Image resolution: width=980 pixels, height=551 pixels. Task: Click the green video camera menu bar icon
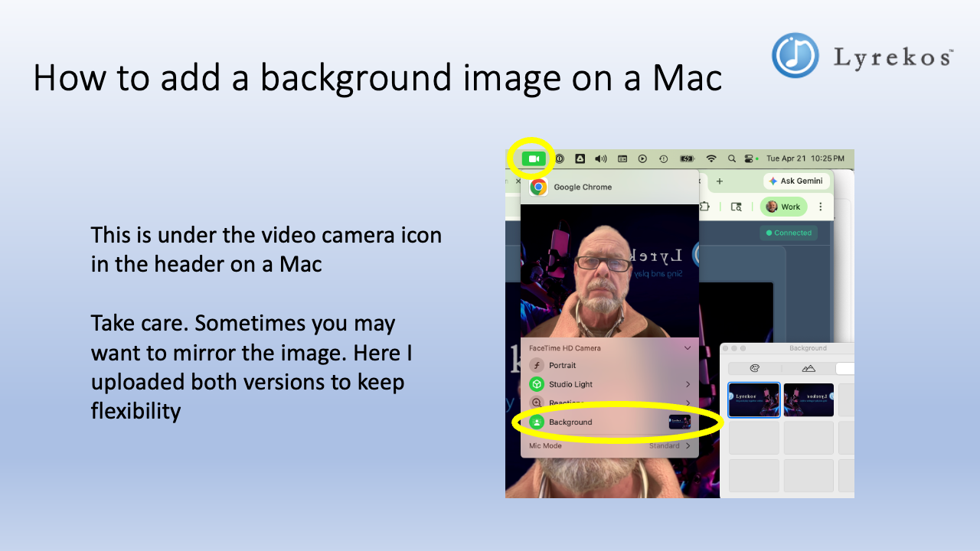pyautogui.click(x=533, y=158)
